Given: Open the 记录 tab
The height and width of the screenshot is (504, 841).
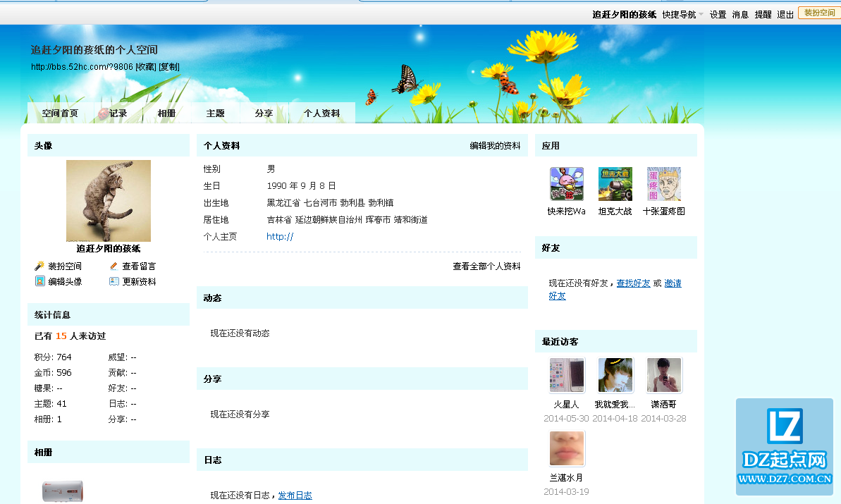Looking at the screenshot, I should point(113,113).
